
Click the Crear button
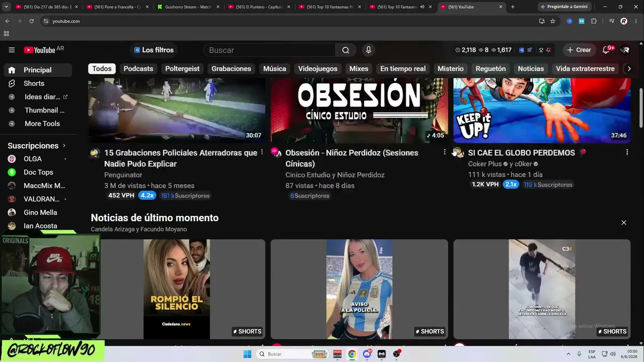(579, 50)
